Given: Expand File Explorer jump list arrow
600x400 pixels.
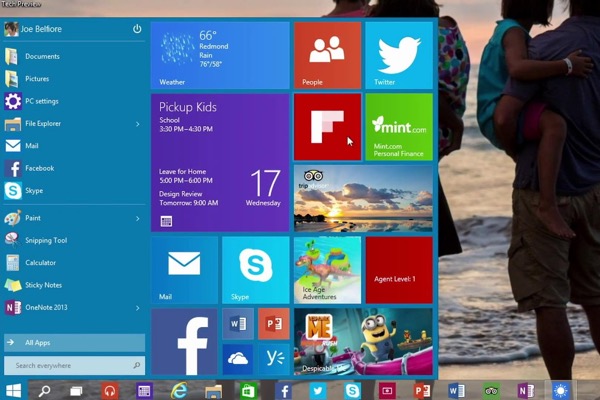Looking at the screenshot, I should click(137, 124).
